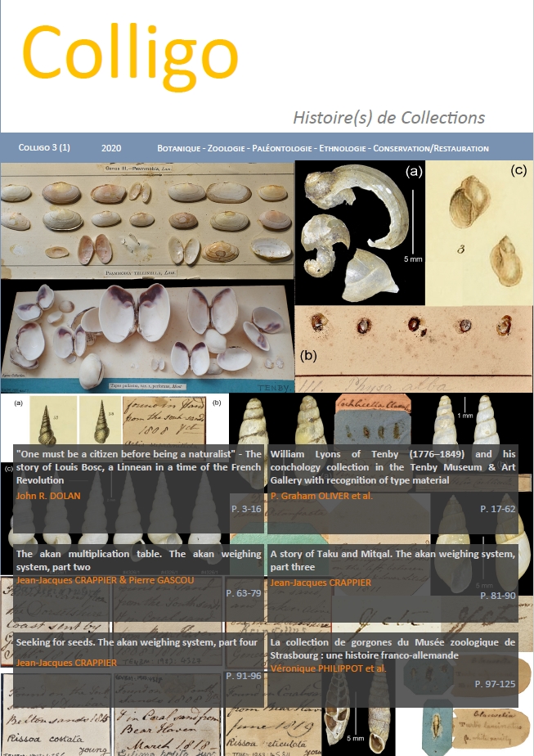Open the gorgones du Musée zoologique article title
Screen dimensions: 534x756
(393, 649)
